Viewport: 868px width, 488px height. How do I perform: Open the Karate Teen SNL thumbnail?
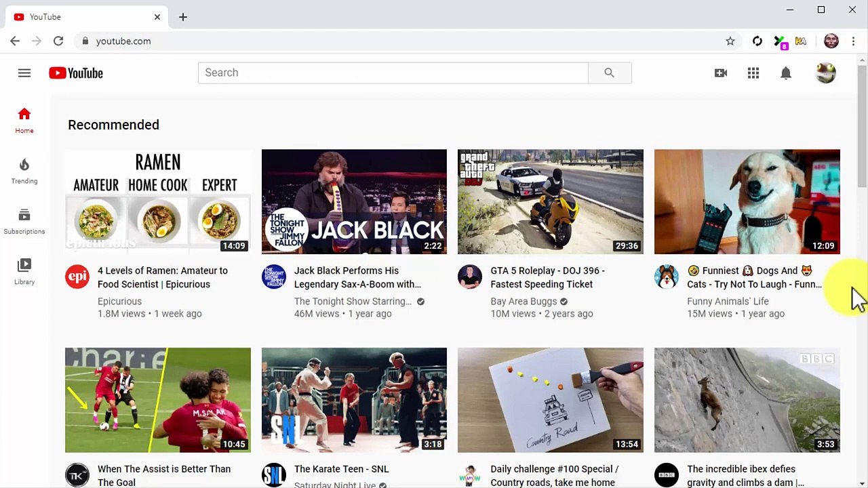coord(354,400)
